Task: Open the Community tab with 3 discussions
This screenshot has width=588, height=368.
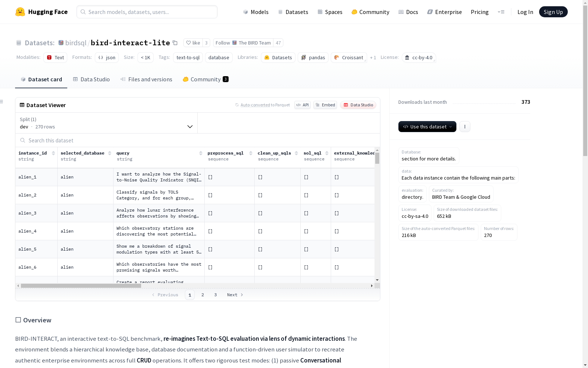Action: point(205,79)
